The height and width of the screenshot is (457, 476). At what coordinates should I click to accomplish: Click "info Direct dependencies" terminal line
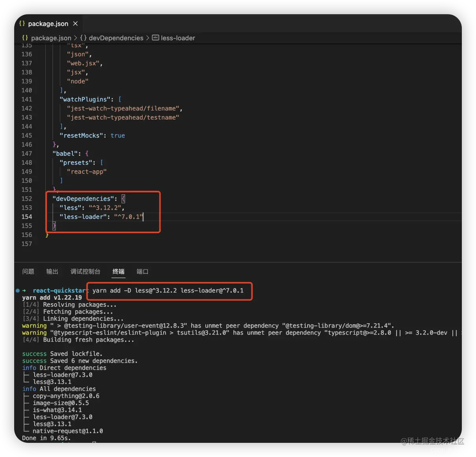64,368
